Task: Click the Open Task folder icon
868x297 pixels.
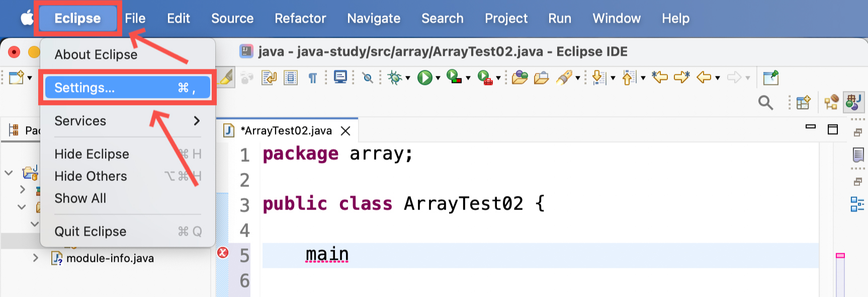Action: tap(541, 78)
